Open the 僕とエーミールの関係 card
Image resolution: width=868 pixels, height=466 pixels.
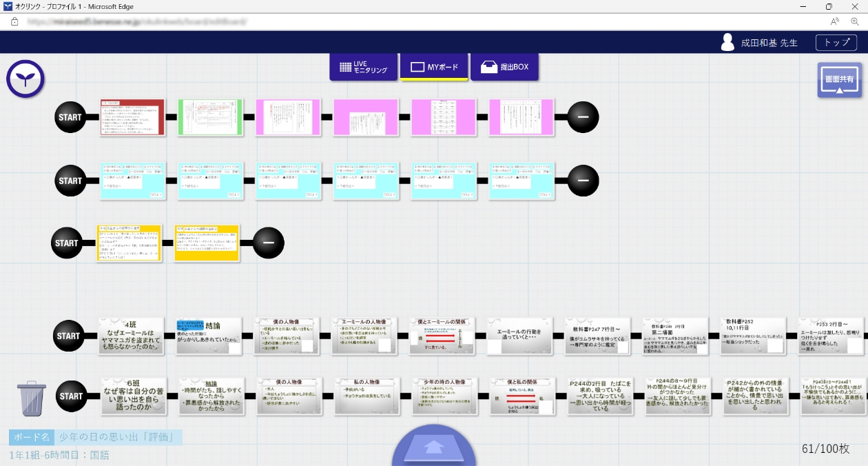pos(442,336)
